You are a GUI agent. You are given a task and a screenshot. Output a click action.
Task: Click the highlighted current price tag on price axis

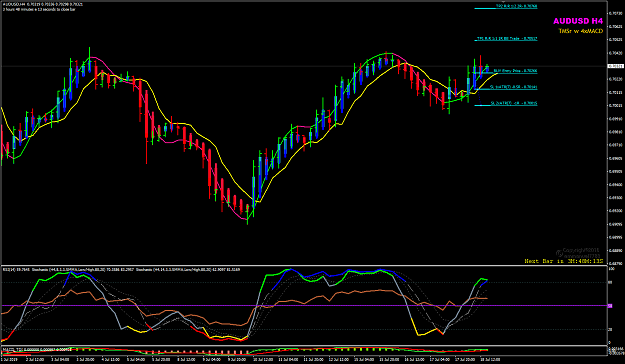point(616,66)
